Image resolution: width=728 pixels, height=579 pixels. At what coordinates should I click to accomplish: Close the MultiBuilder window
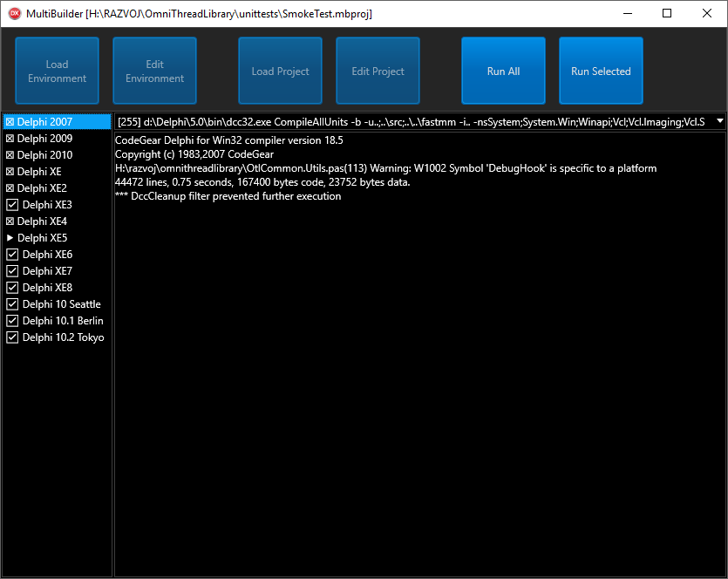point(707,13)
